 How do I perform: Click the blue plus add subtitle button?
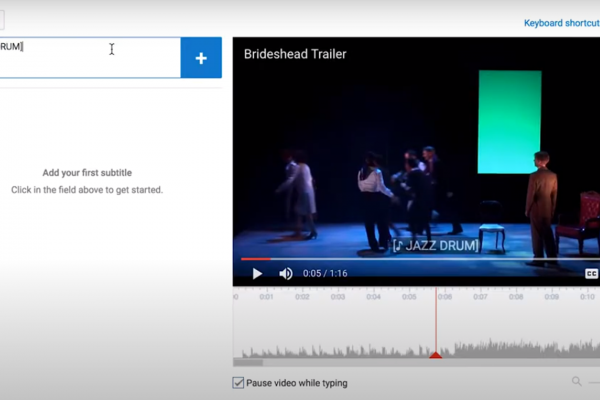[201, 58]
